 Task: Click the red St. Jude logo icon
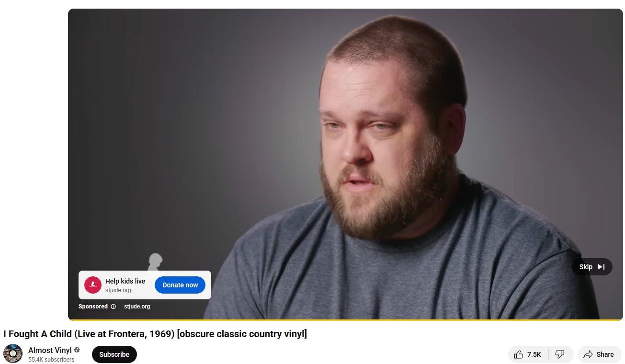(93, 285)
